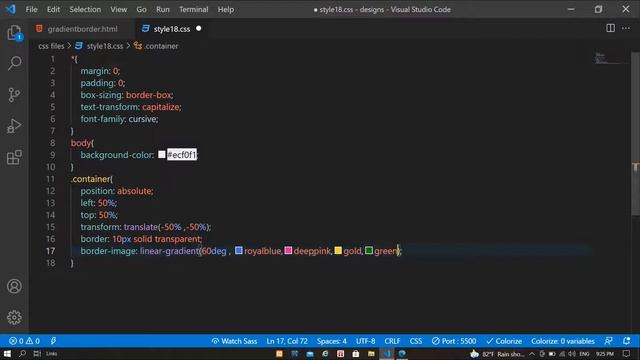Open Windows taskbar search icon

(22, 353)
